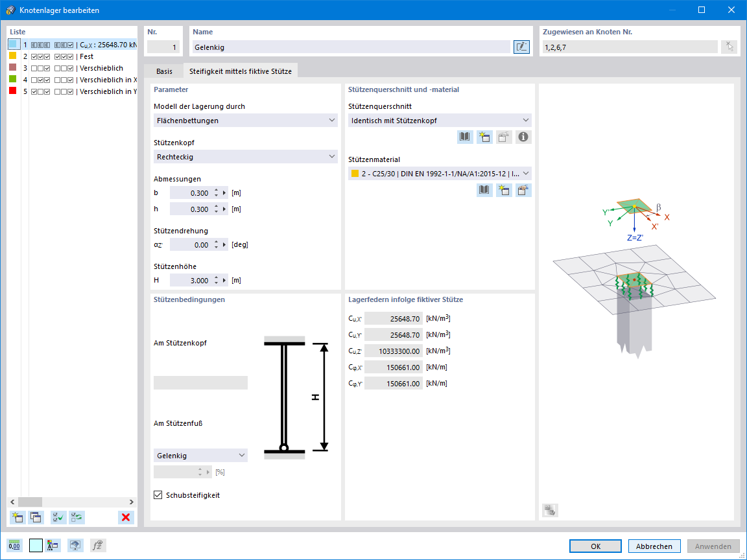Show info for the selected Stützenquerschnitt
The height and width of the screenshot is (560, 747).
(x=523, y=137)
